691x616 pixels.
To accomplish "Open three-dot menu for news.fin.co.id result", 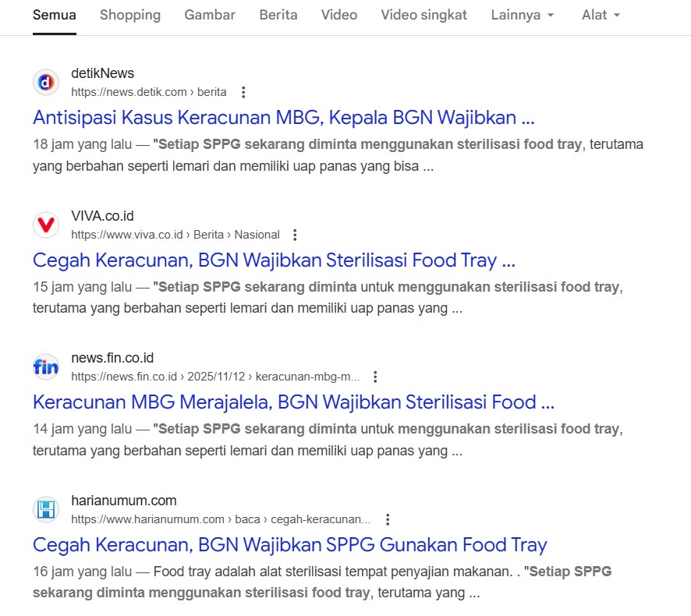I will click(375, 377).
